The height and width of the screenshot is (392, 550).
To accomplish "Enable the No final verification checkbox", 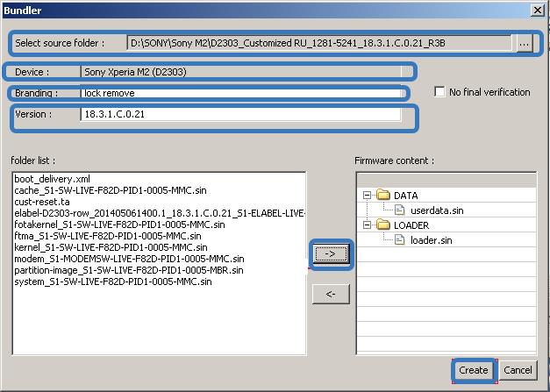I will tap(439, 92).
